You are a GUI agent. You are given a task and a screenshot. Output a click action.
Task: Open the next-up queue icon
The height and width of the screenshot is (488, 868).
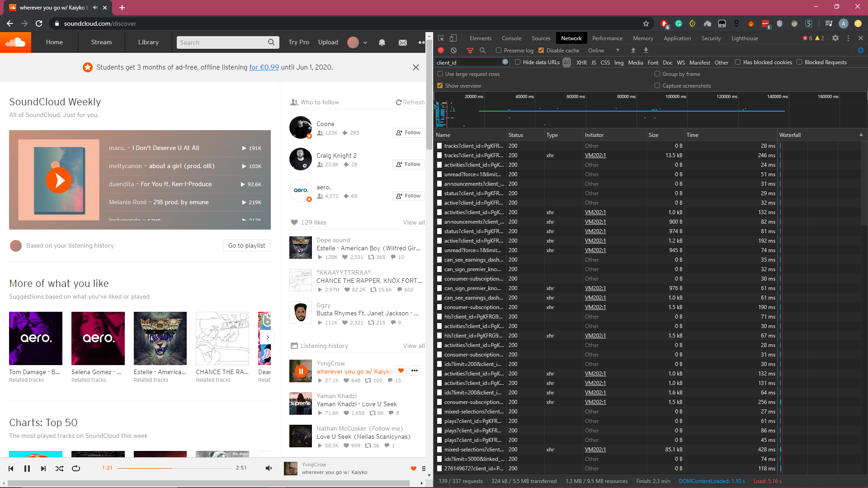coord(424,469)
